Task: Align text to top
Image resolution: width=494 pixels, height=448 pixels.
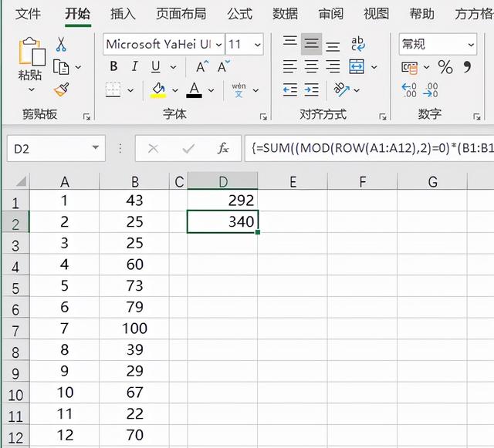Action: pos(290,41)
